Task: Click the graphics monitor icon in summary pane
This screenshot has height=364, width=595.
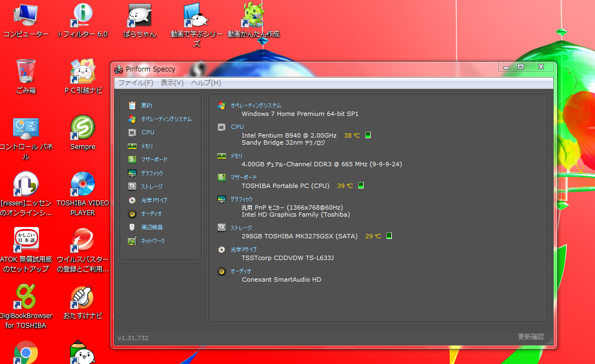Action: [x=222, y=199]
